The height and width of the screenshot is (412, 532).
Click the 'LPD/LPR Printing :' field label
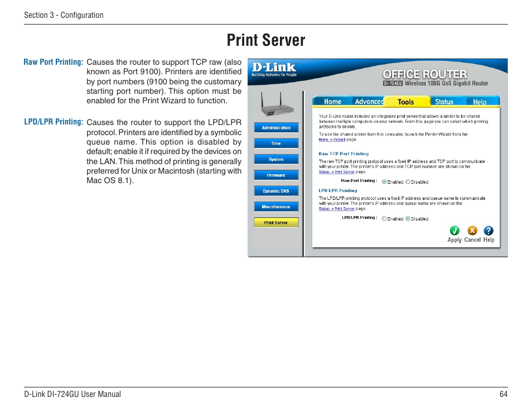pyautogui.click(x=359, y=217)
